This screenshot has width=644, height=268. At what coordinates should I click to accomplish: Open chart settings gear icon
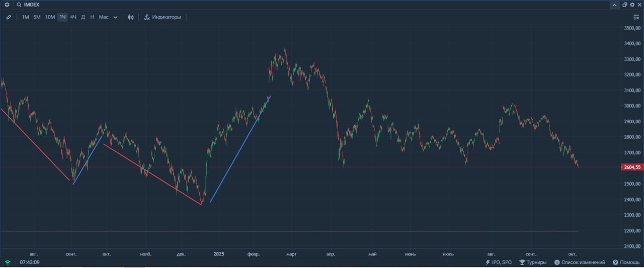coord(632,5)
